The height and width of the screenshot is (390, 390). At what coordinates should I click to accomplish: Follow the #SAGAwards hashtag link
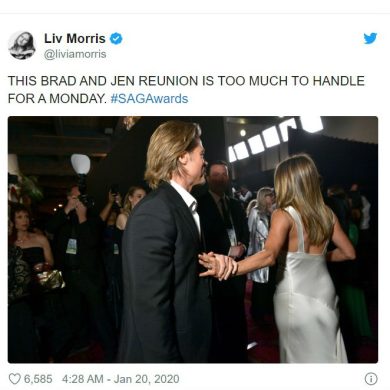click(x=149, y=99)
